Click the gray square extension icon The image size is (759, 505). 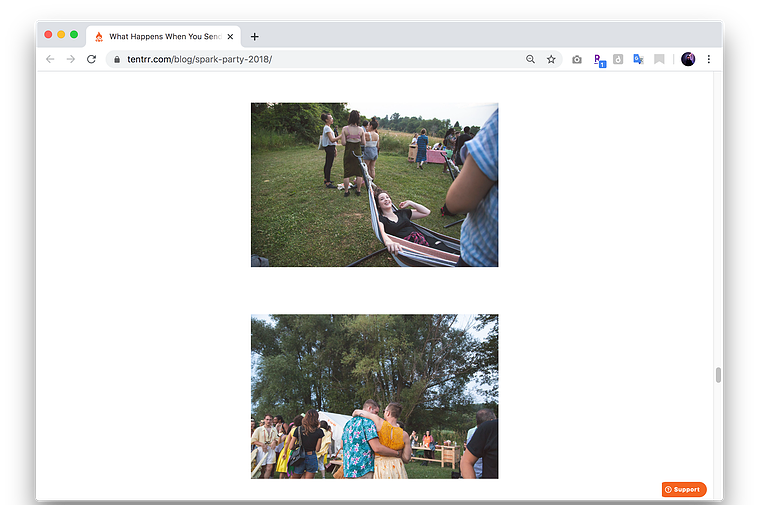[x=618, y=59]
